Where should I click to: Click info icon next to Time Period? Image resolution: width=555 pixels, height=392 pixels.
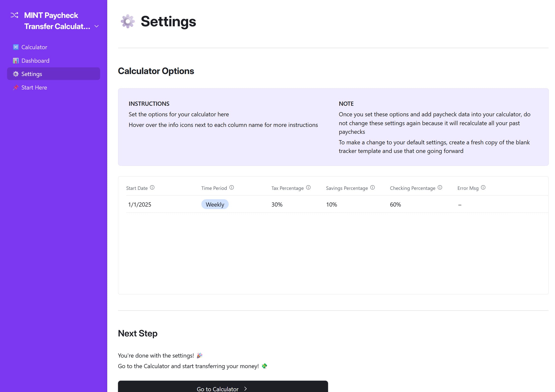[x=232, y=188]
